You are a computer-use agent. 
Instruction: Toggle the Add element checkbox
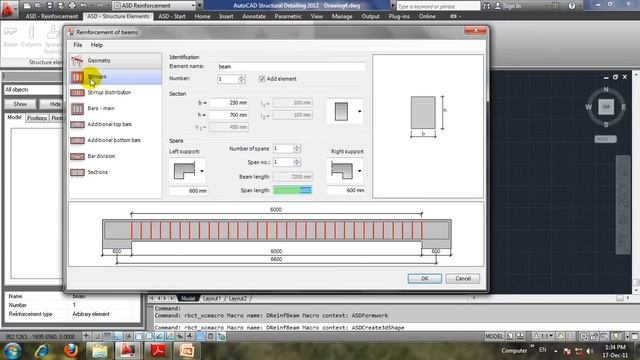262,79
